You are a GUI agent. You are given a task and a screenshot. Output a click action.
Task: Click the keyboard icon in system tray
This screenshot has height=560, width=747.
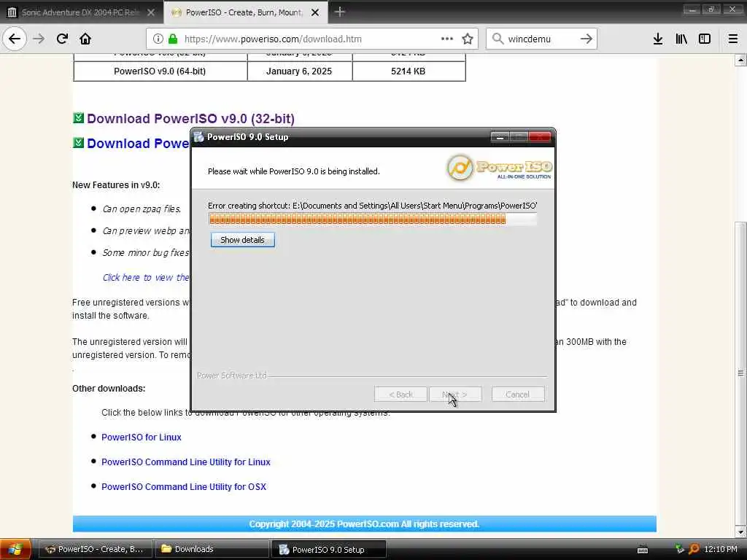[642, 549]
